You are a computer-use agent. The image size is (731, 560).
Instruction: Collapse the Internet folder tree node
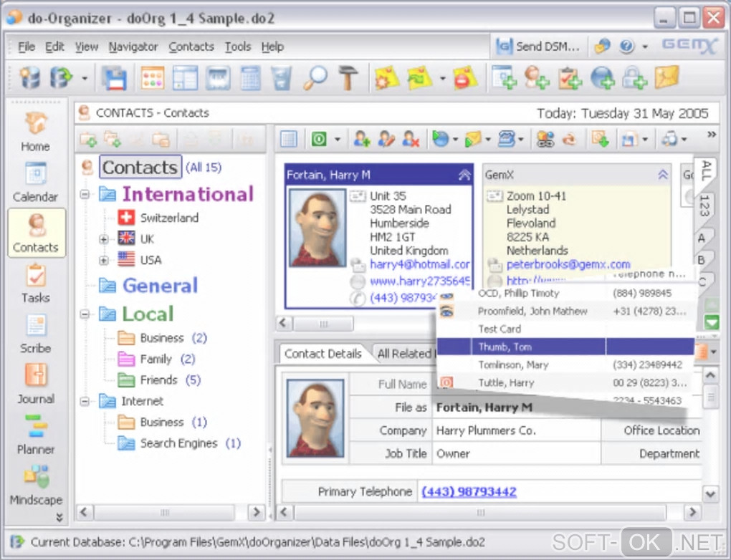coord(85,401)
